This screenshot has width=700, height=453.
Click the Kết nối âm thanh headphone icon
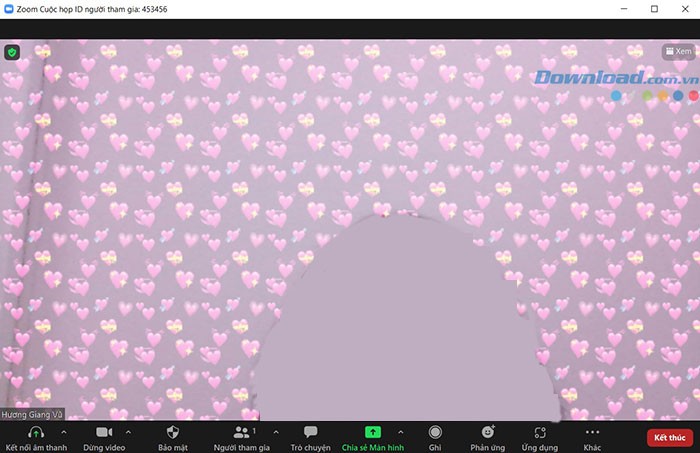35,432
